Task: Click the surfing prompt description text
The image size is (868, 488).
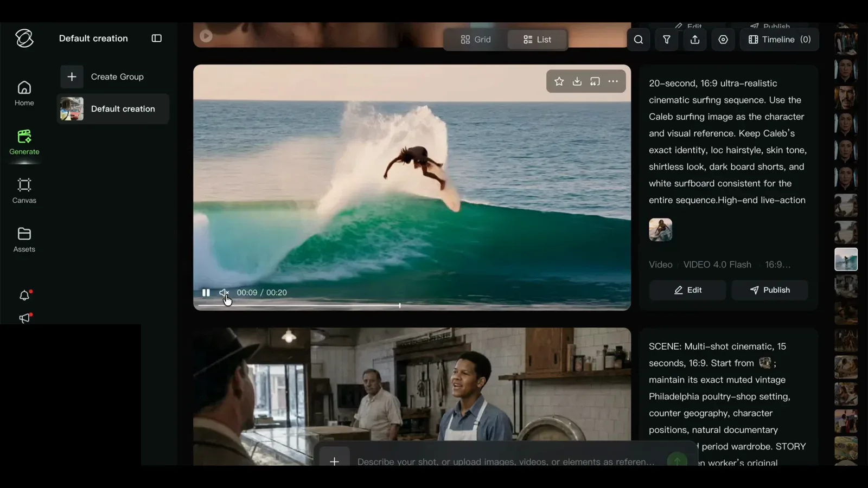Action: (727, 142)
